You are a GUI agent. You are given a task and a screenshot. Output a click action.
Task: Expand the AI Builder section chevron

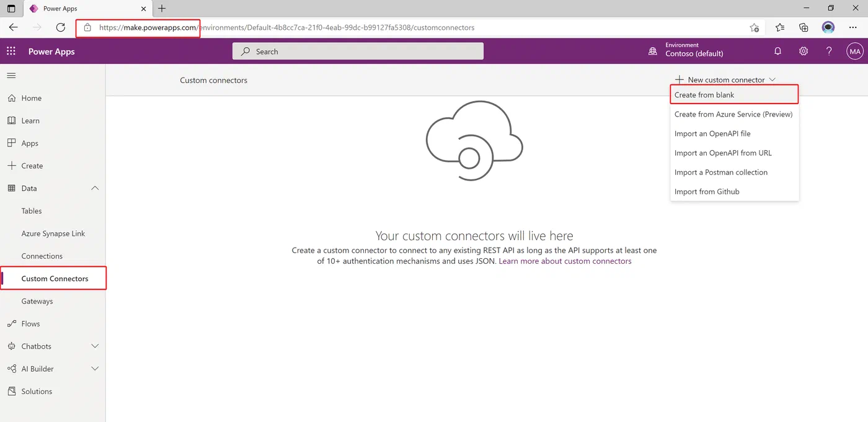(95, 369)
